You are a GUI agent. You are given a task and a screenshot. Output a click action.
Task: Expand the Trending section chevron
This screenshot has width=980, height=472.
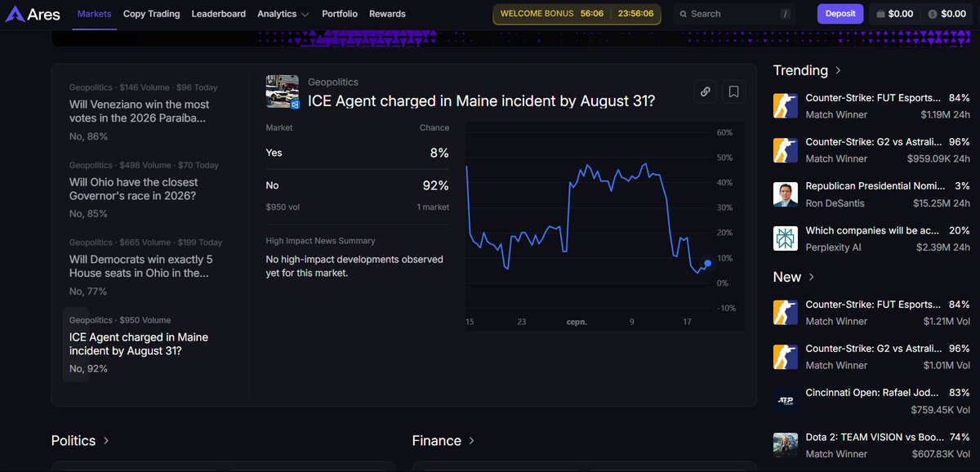click(x=838, y=71)
